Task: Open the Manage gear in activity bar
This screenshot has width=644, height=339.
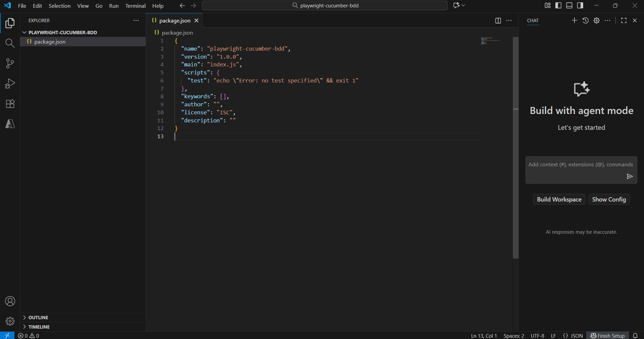Action: pyautogui.click(x=10, y=321)
